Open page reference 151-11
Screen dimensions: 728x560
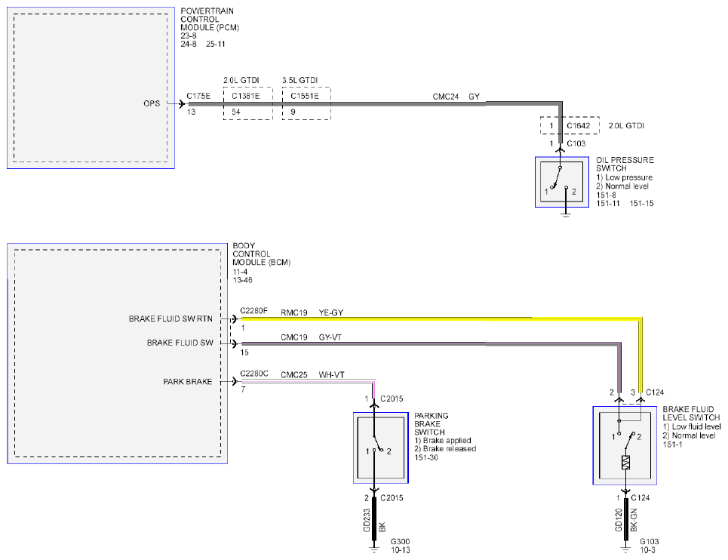608,203
